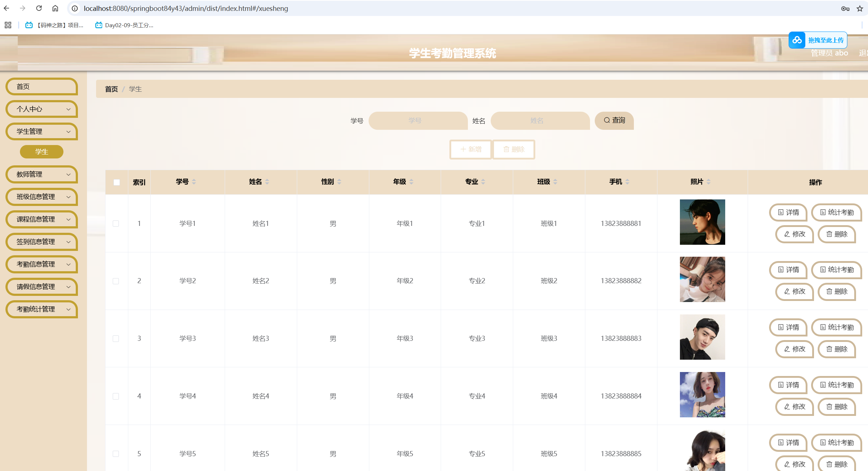Click 统计考勤 for student 姓名1
The image size is (868, 471).
(x=836, y=212)
